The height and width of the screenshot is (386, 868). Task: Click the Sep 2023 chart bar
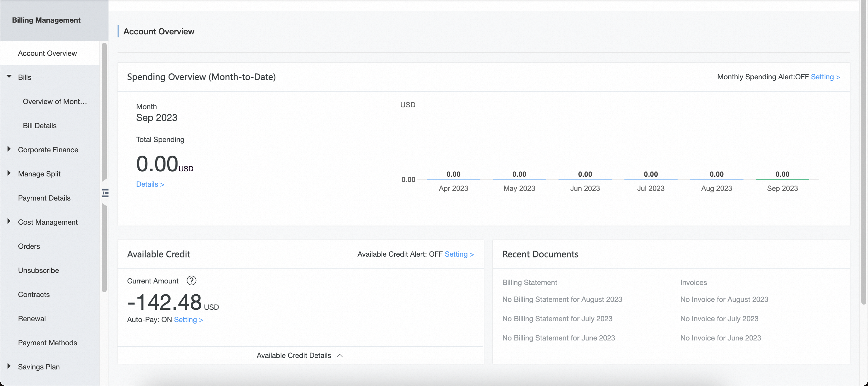[782, 179]
